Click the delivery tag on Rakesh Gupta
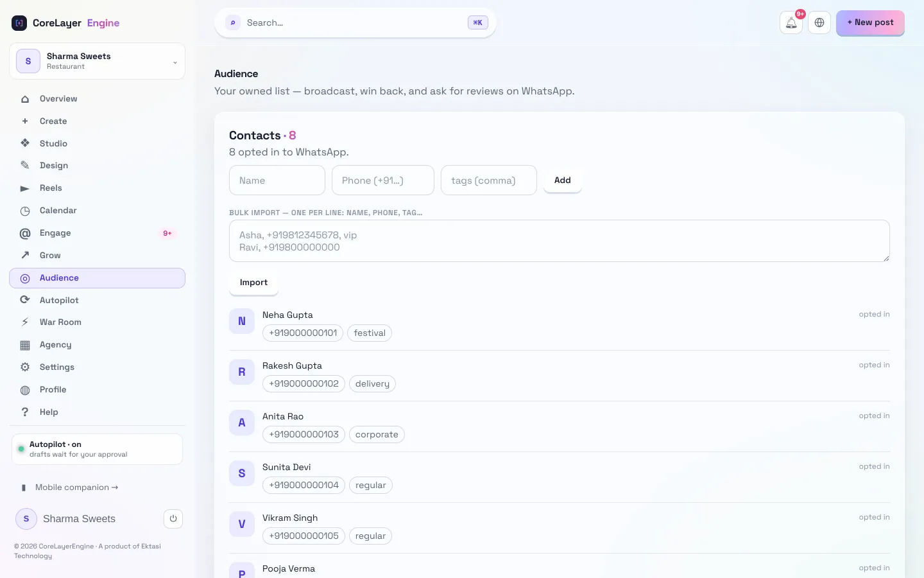The width and height of the screenshot is (924, 578). point(372,384)
